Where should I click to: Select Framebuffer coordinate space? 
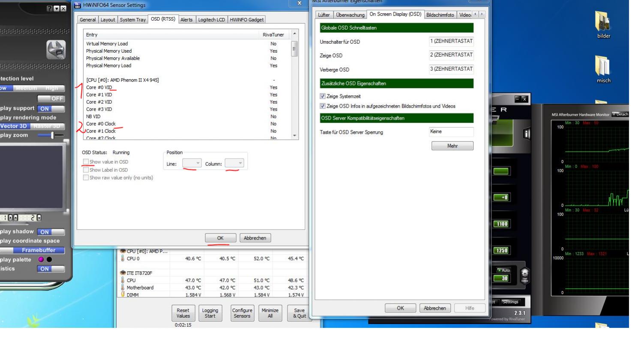click(39, 250)
